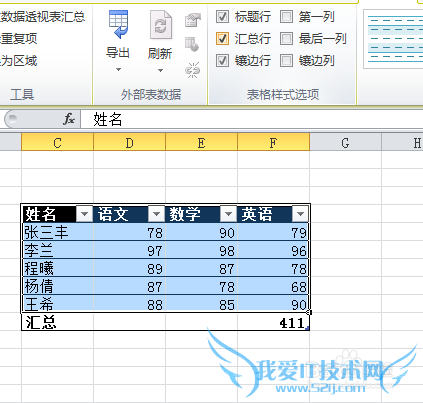Screen dimensions: 423x403
Task: Open the 数学 column filter dropdown
Action: pyautogui.click(x=228, y=214)
